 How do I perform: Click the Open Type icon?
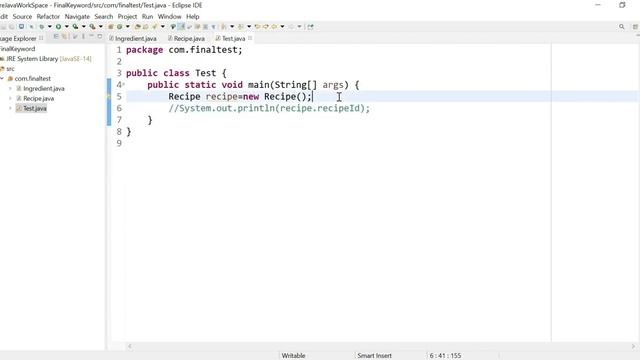[x=138, y=27]
